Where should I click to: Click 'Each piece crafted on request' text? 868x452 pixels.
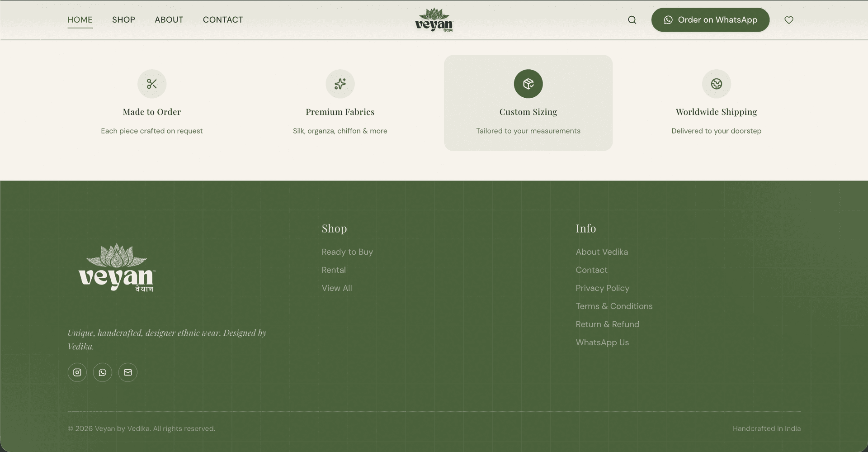click(x=152, y=131)
